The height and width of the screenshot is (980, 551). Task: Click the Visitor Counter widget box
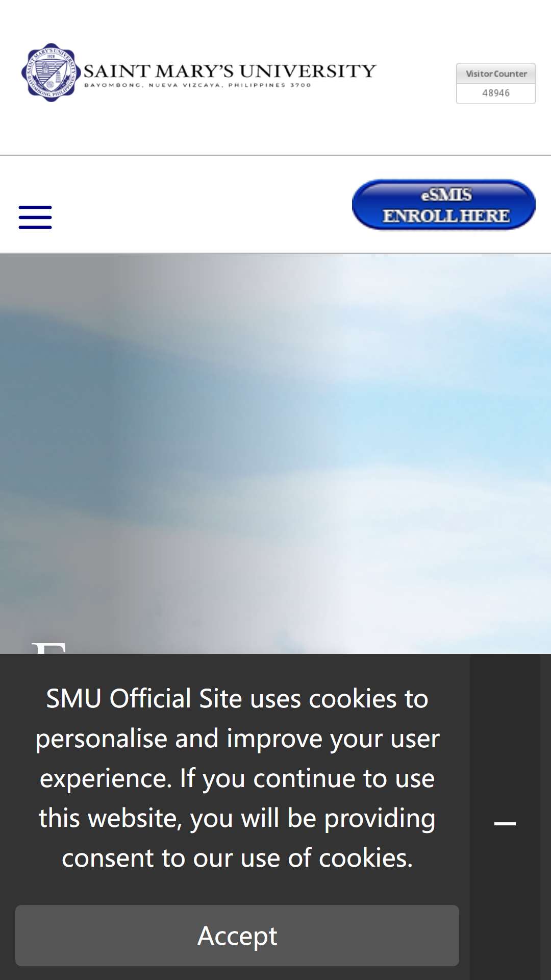tap(496, 83)
